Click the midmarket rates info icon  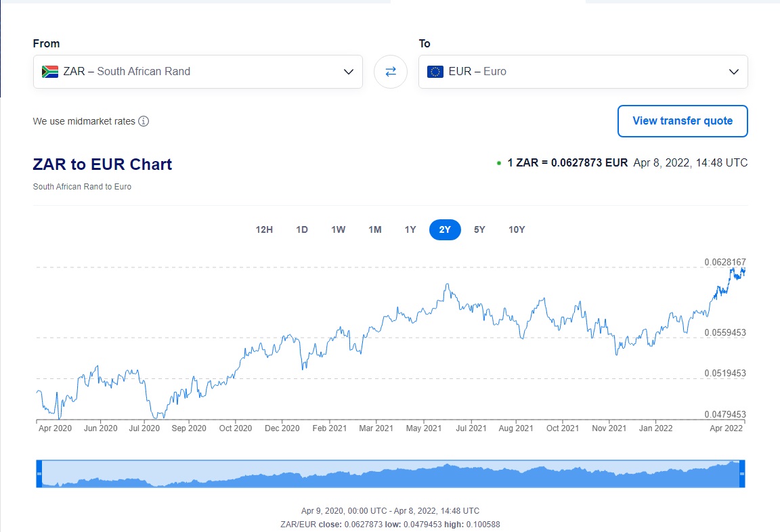point(144,122)
